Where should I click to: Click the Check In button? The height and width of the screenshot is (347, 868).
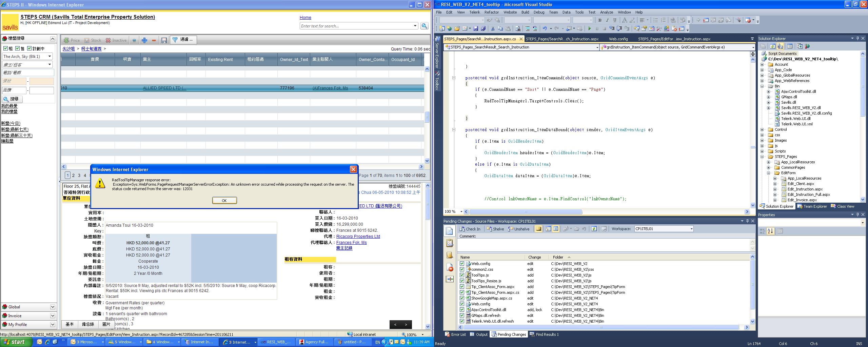click(470, 229)
